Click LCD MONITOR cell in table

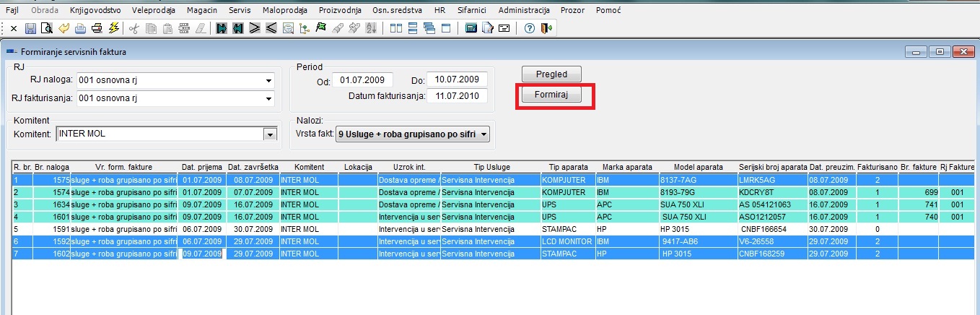click(x=568, y=241)
